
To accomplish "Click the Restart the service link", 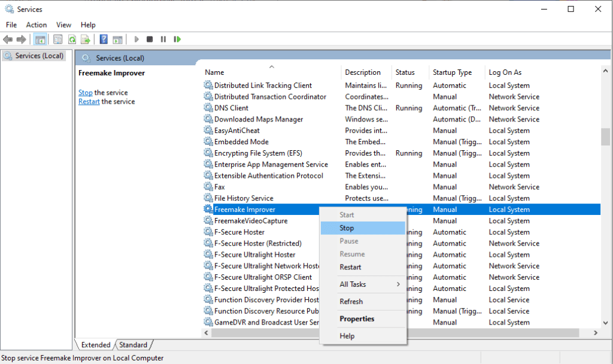I will click(89, 102).
